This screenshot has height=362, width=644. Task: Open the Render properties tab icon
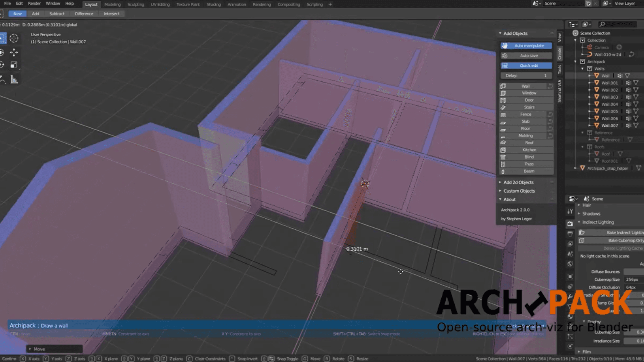point(570,224)
